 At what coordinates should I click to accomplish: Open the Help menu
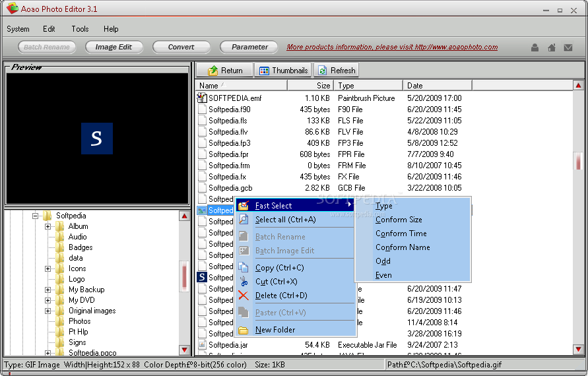[x=111, y=29]
